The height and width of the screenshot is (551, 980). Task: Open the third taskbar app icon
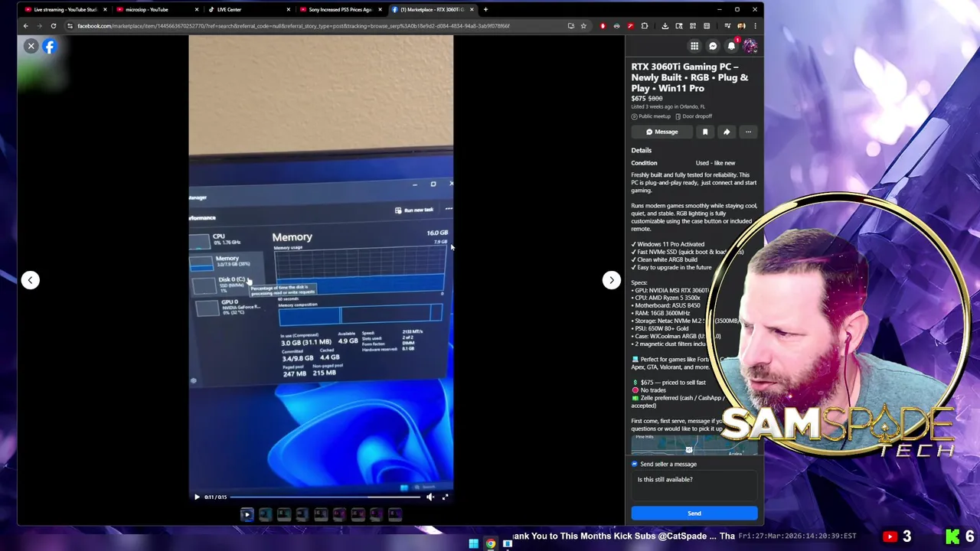coord(507,544)
